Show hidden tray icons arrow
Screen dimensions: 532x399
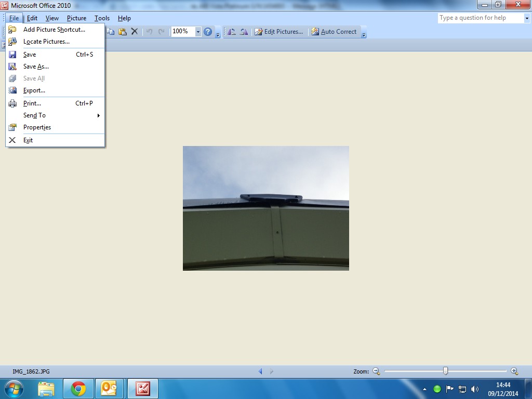[x=425, y=389]
